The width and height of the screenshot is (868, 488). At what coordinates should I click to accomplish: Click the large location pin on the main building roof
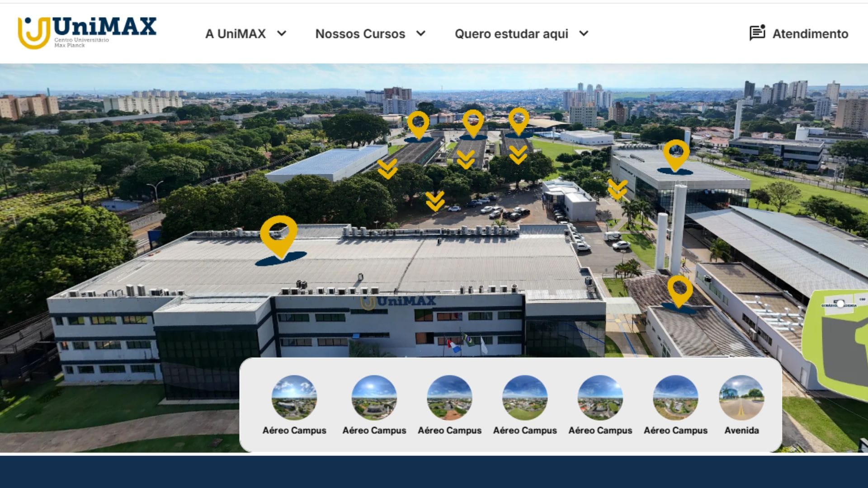(x=278, y=235)
